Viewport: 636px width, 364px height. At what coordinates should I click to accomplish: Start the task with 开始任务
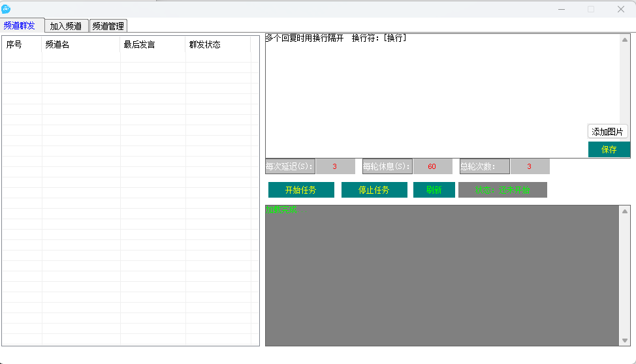click(x=301, y=190)
